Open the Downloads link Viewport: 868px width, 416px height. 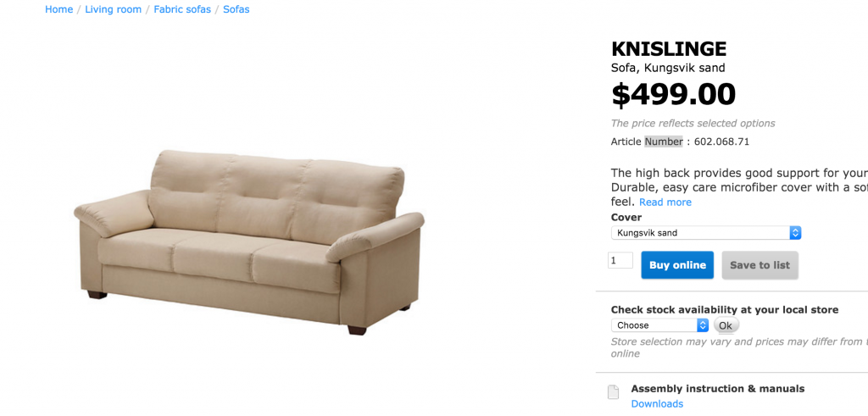[x=657, y=404]
